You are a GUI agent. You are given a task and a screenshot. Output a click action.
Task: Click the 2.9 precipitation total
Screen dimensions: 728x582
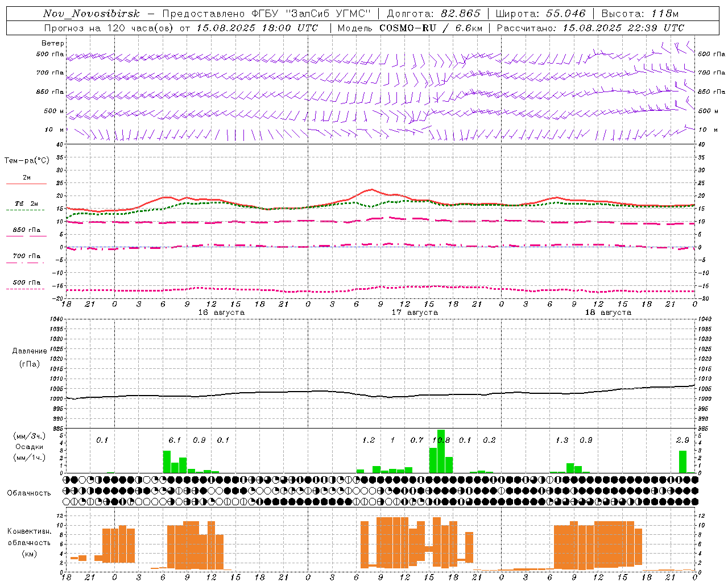(682, 440)
